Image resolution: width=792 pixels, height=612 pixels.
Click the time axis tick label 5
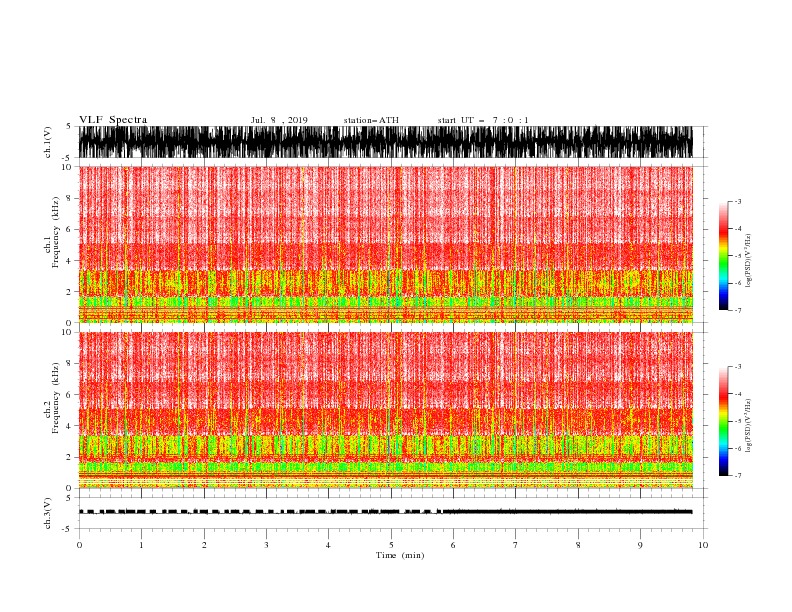[391, 545]
